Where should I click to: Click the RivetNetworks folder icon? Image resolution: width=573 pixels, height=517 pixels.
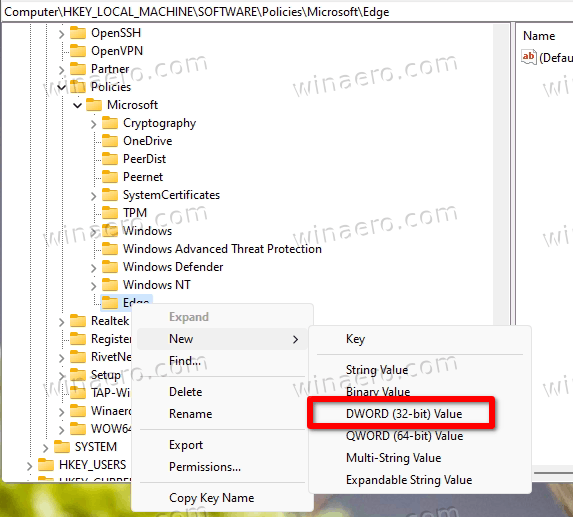click(x=78, y=356)
